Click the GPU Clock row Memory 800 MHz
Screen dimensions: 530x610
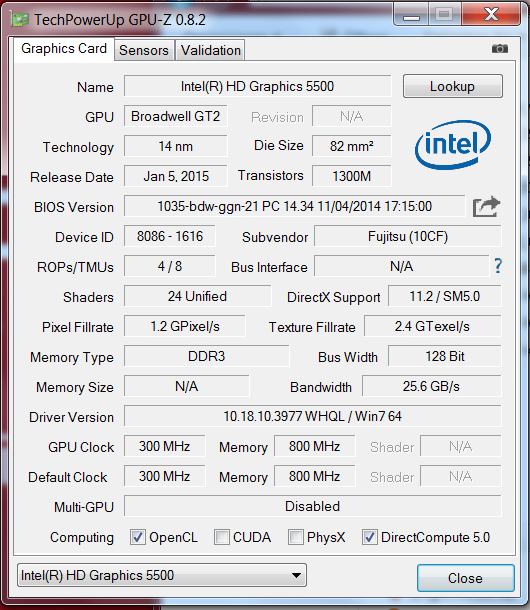point(314,446)
